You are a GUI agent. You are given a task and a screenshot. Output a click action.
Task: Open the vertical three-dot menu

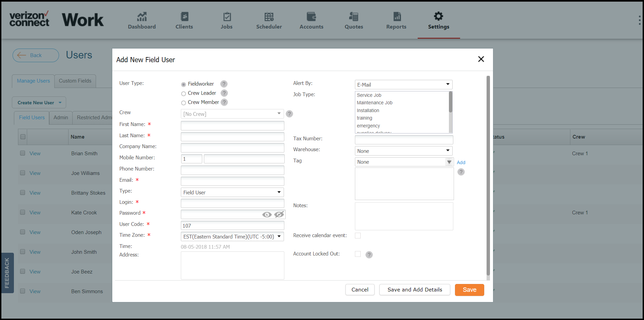click(639, 20)
